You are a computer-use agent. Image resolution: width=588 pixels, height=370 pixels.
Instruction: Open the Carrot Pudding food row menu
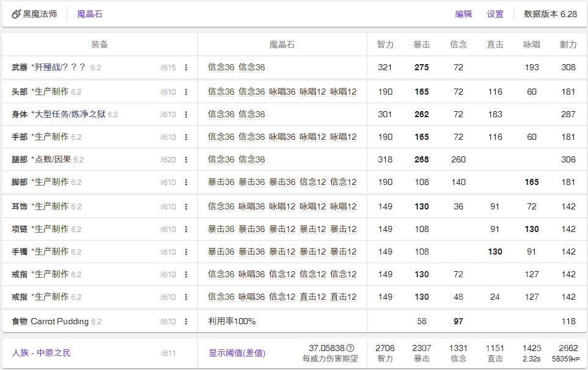coord(186,322)
